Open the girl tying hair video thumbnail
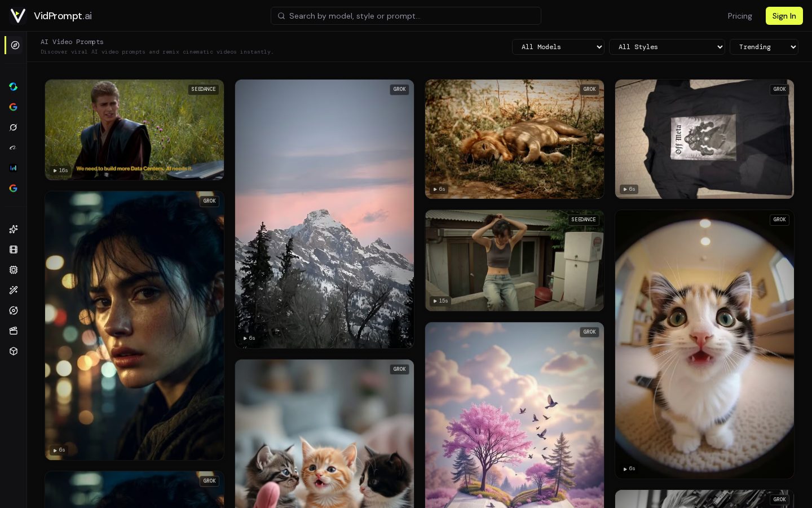The height and width of the screenshot is (508, 812). coord(514,260)
